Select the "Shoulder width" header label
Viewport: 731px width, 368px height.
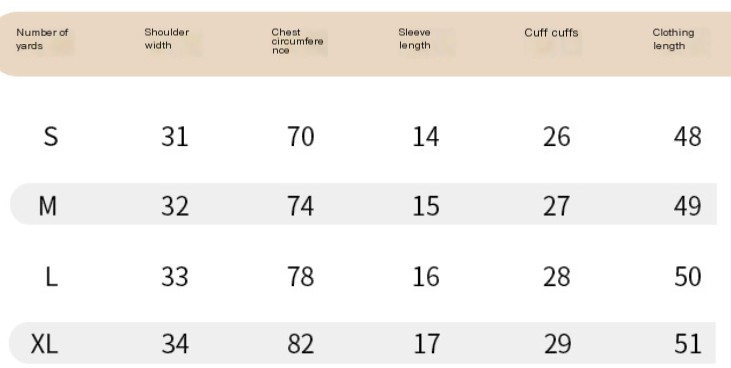click(x=166, y=39)
